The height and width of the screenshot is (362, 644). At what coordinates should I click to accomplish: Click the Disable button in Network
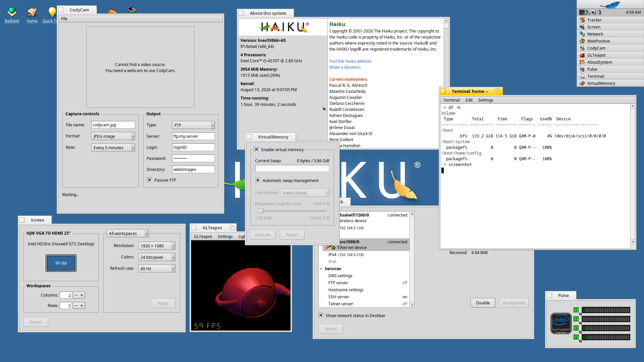[x=483, y=303]
